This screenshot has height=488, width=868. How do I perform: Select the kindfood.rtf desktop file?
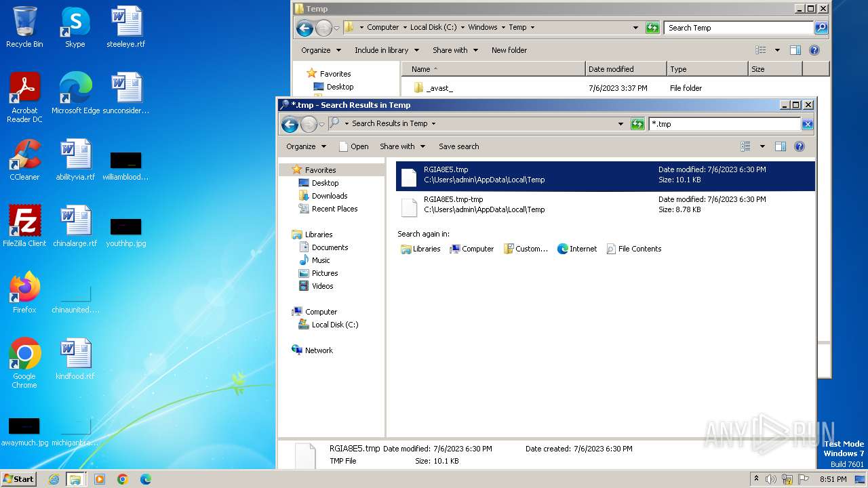click(75, 359)
